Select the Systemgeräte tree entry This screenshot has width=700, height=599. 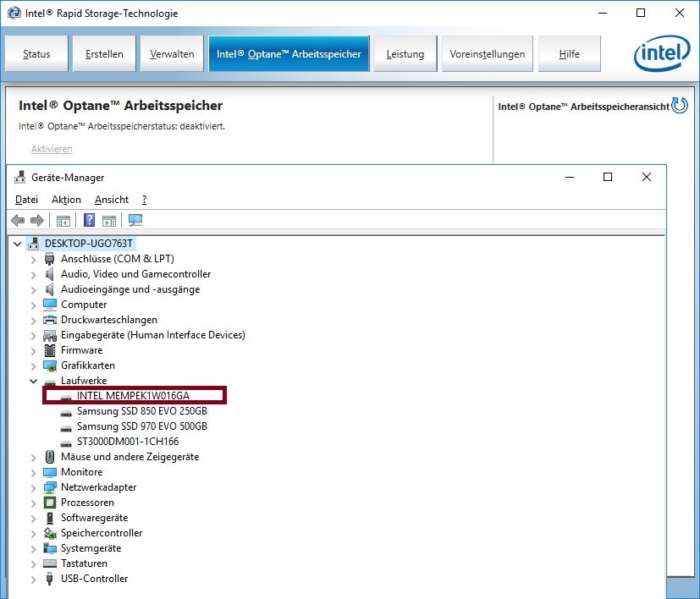coord(91,548)
